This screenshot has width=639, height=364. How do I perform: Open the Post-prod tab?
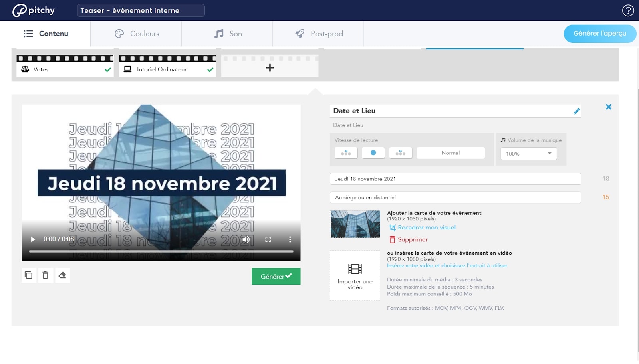(x=319, y=34)
